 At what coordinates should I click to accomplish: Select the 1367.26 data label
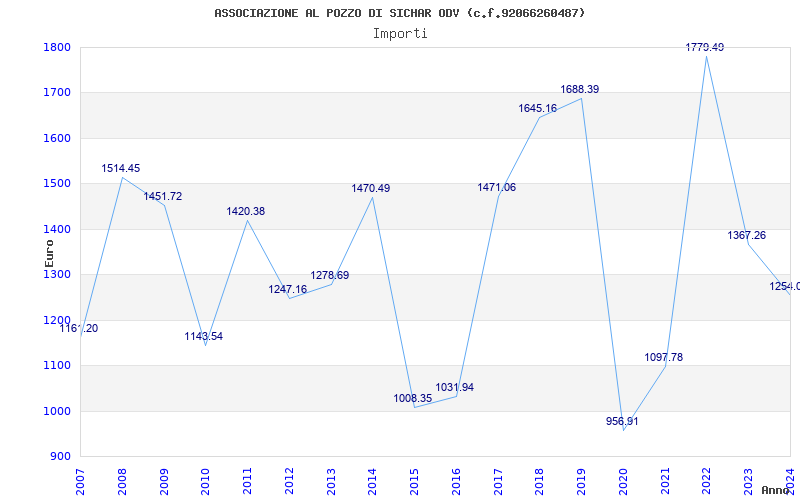click(746, 235)
